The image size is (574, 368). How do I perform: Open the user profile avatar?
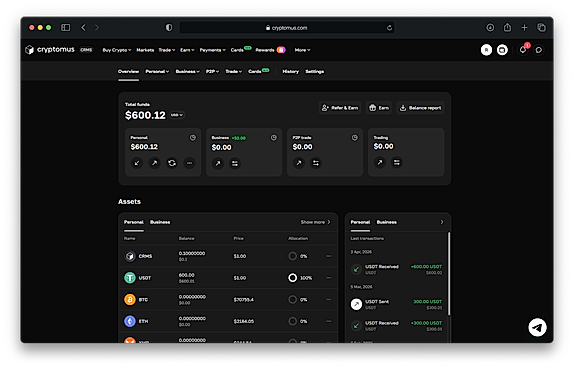[x=487, y=50]
